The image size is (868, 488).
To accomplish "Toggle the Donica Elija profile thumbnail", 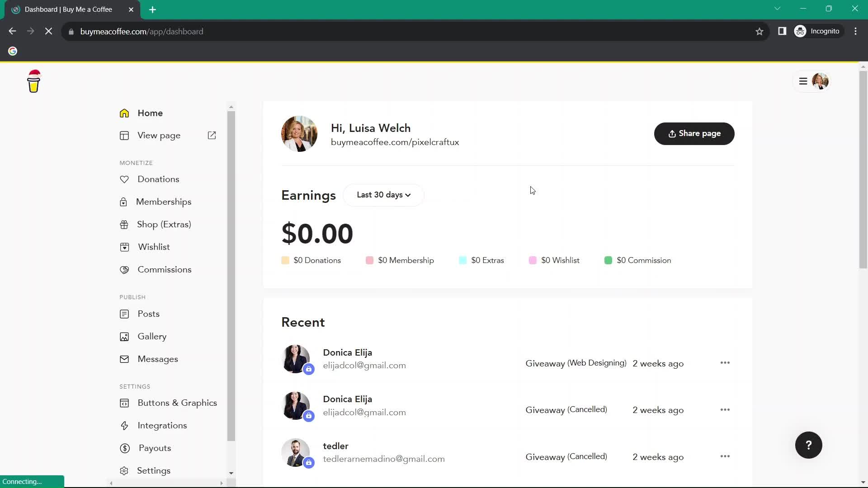I will coord(297,359).
